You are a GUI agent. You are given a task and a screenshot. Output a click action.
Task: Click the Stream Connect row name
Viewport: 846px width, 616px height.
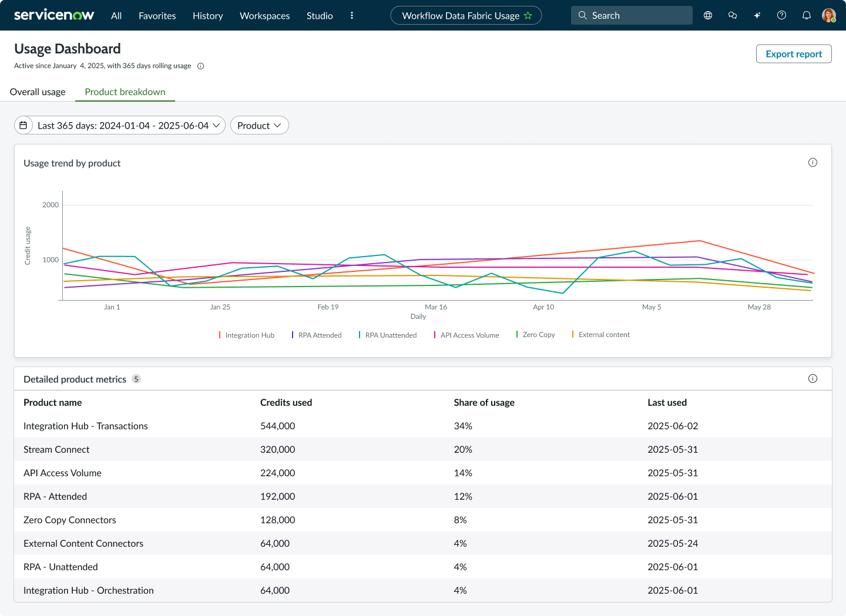click(56, 449)
